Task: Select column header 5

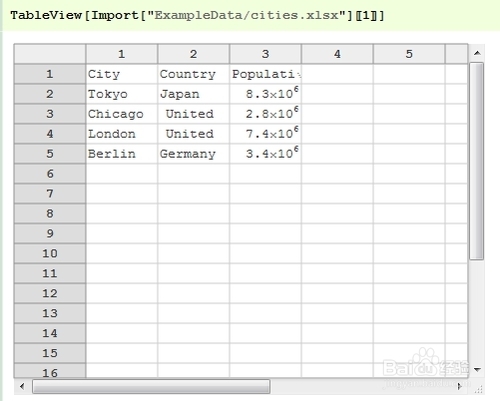Action: [409, 54]
